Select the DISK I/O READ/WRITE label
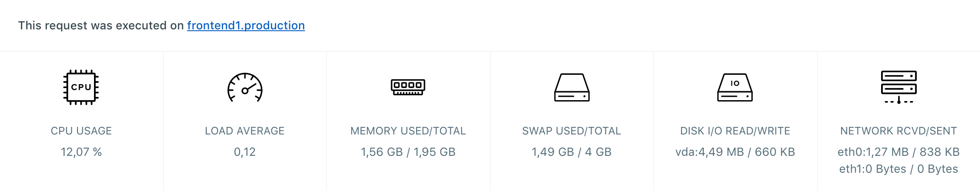 coord(735,131)
